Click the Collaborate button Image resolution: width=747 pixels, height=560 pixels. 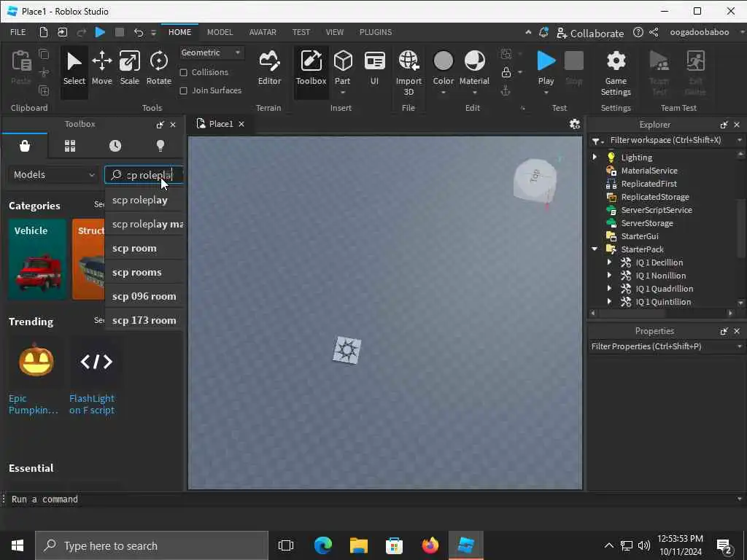(589, 33)
